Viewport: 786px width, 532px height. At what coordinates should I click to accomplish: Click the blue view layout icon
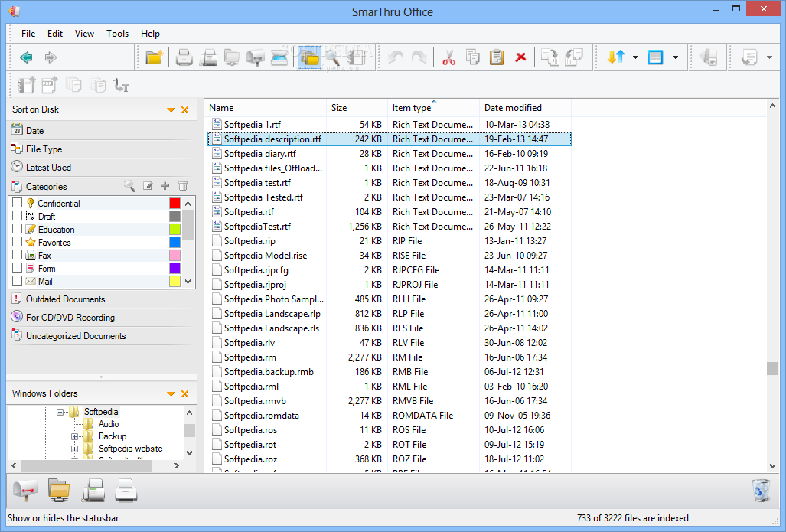656,57
